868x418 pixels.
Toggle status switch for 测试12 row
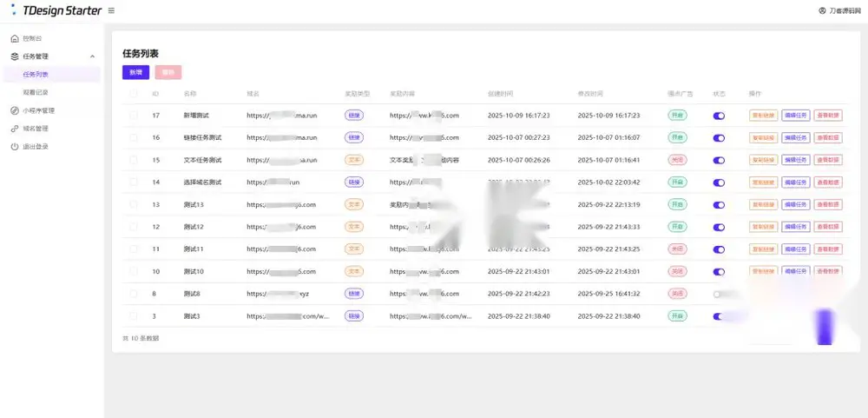(719, 228)
